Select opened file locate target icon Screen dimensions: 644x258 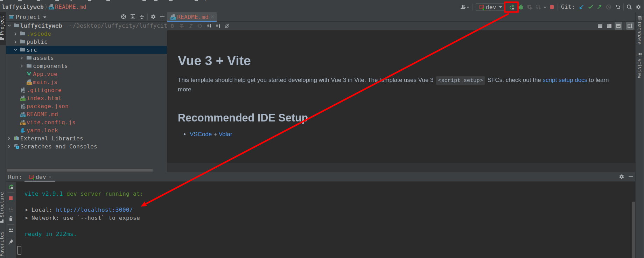tap(124, 17)
